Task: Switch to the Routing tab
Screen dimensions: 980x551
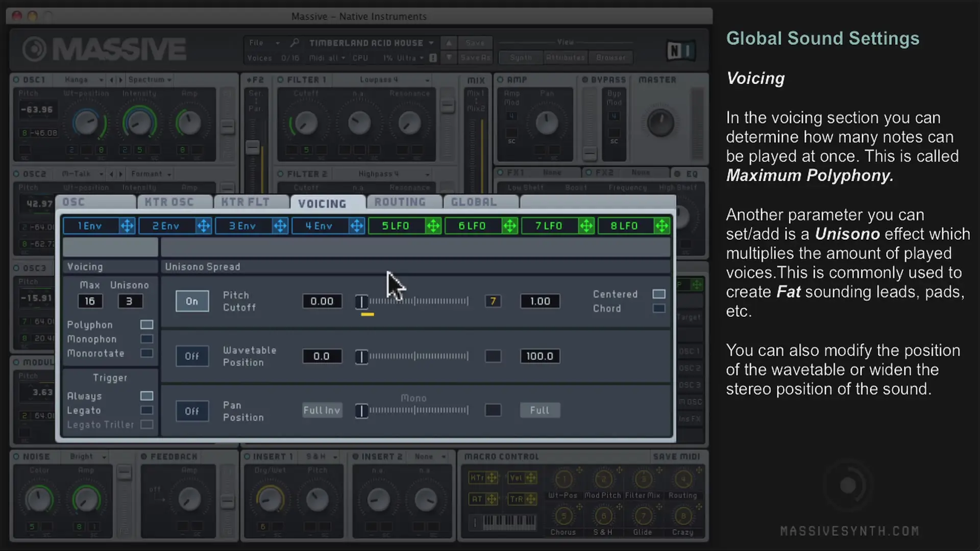Action: [400, 203]
